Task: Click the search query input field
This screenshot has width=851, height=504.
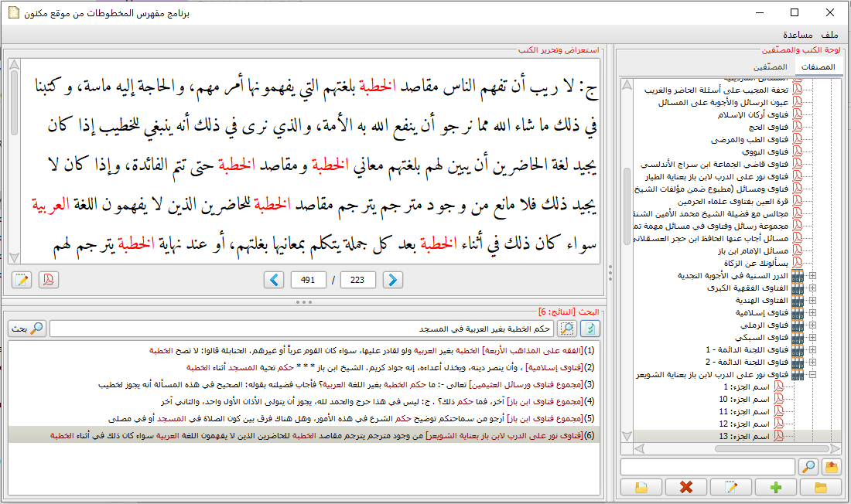Action: tap(302, 329)
